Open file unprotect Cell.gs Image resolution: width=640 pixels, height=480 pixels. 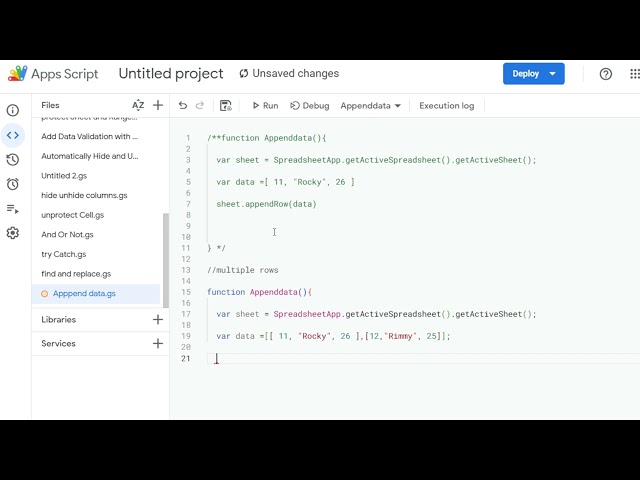73,215
